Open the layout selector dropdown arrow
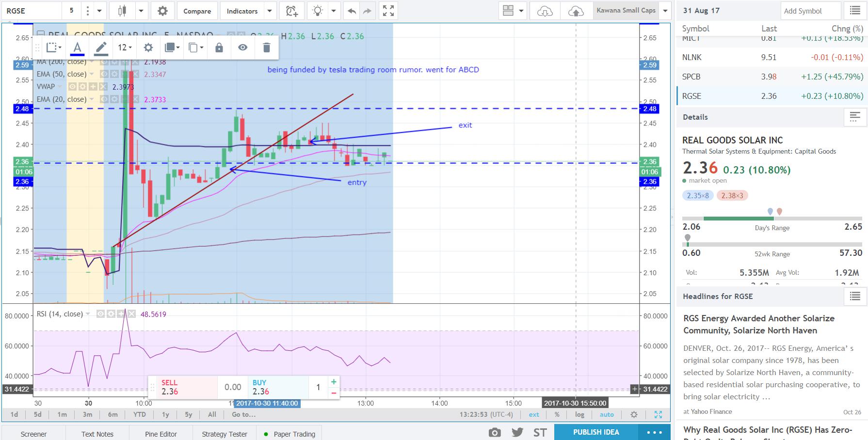 tap(521, 11)
